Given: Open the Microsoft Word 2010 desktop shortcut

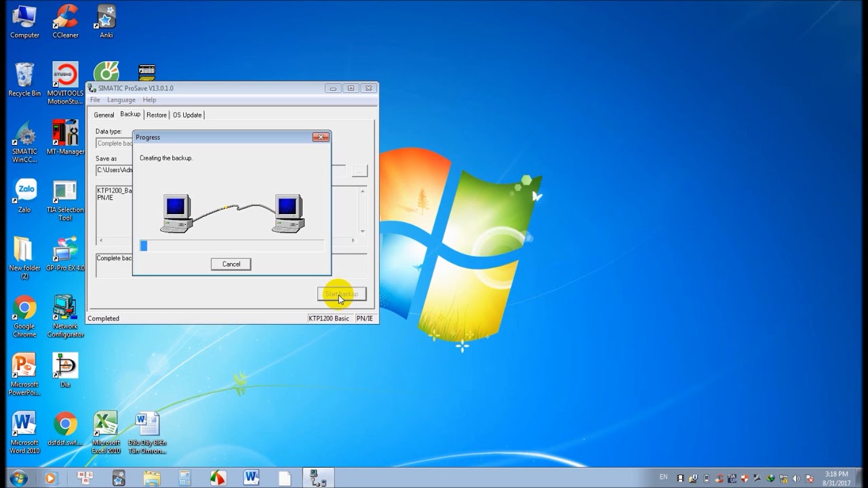Looking at the screenshot, I should tap(24, 433).
